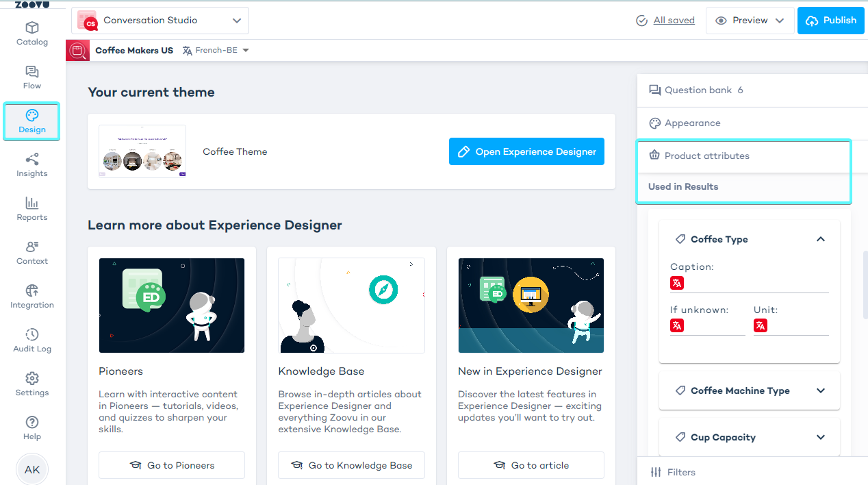The width and height of the screenshot is (868, 485).
Task: Open the French-BE language dropdown
Action: pos(216,50)
